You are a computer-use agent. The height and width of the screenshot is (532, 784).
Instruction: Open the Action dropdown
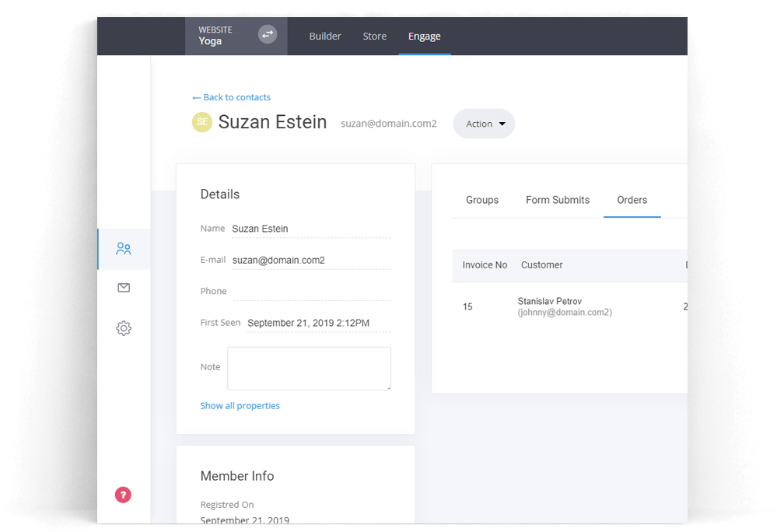[483, 123]
